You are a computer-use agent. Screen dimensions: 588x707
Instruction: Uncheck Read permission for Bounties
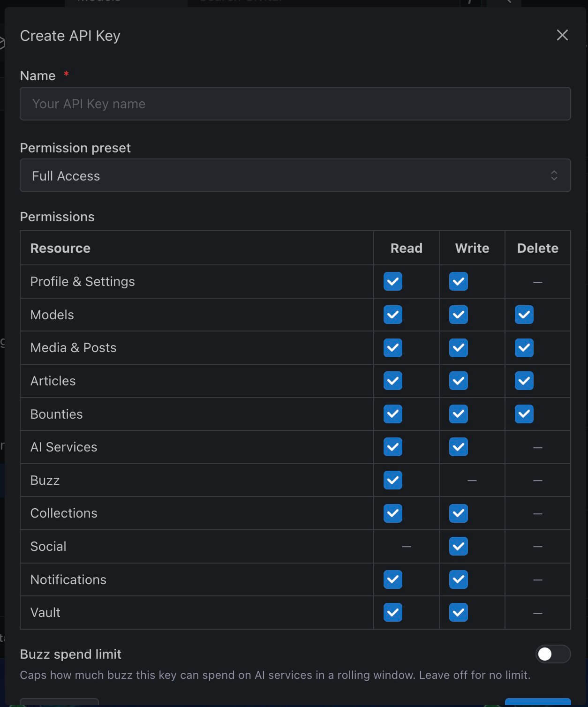click(x=393, y=414)
